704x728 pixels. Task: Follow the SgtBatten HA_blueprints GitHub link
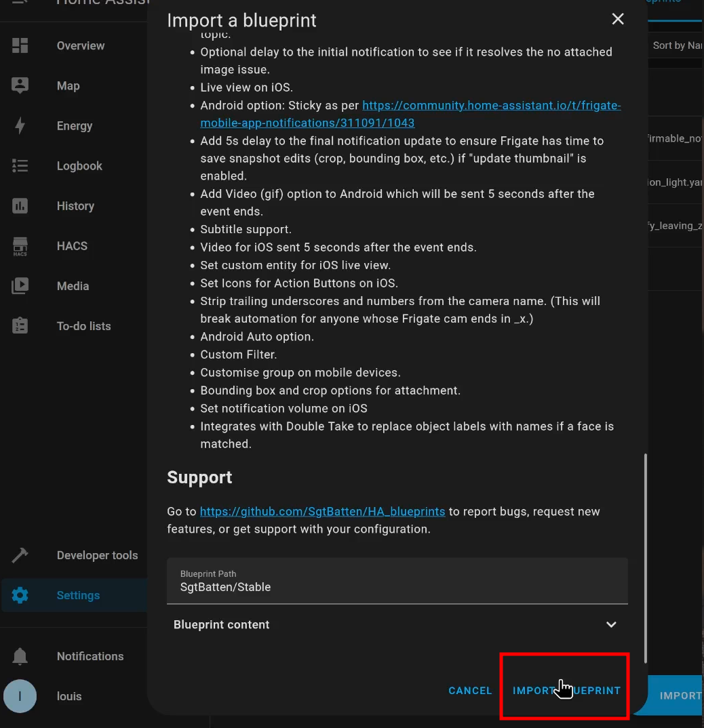(x=322, y=511)
